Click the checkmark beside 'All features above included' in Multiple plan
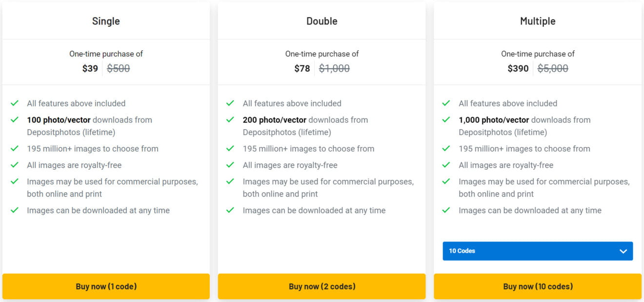Screen dimensions: 644x302 (x=445, y=103)
